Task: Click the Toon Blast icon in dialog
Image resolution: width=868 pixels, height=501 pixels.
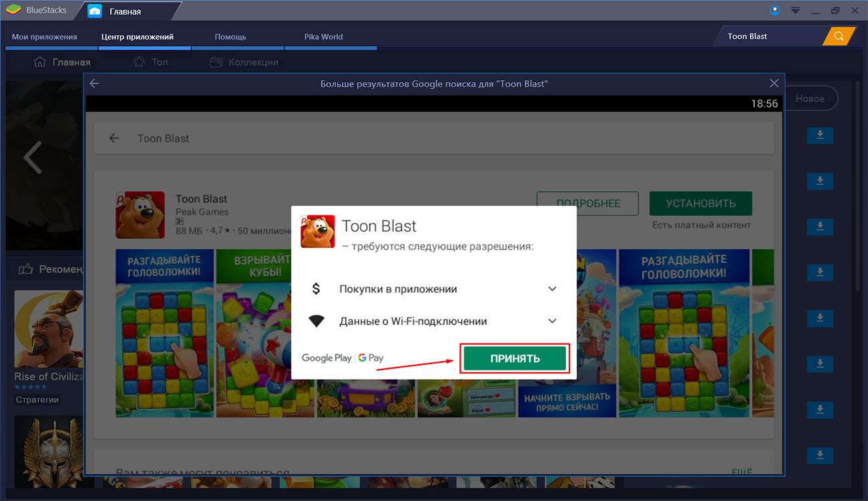Action: 318,231
